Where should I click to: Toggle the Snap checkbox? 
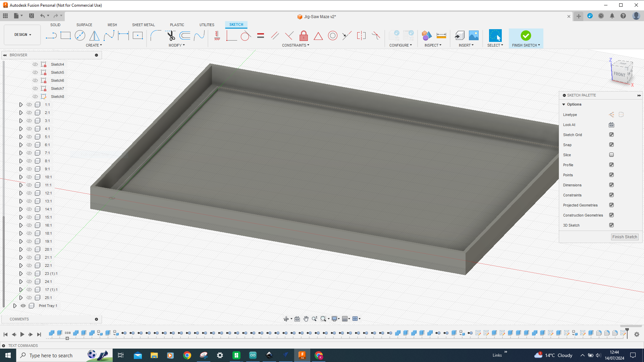(x=611, y=145)
